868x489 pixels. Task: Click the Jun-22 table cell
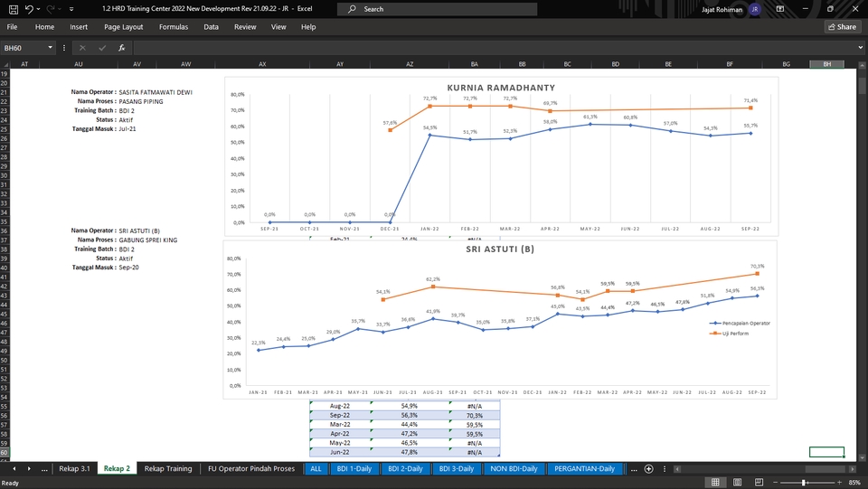pyautogui.click(x=339, y=452)
